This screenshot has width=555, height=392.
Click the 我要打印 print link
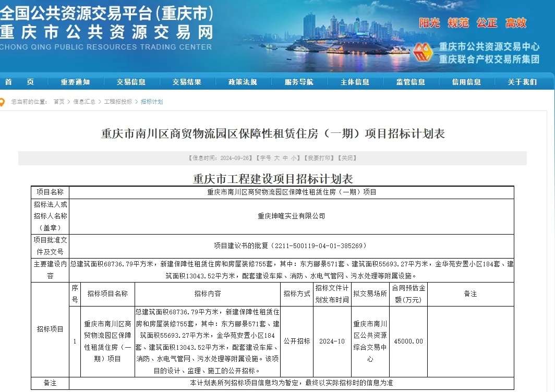(319, 158)
